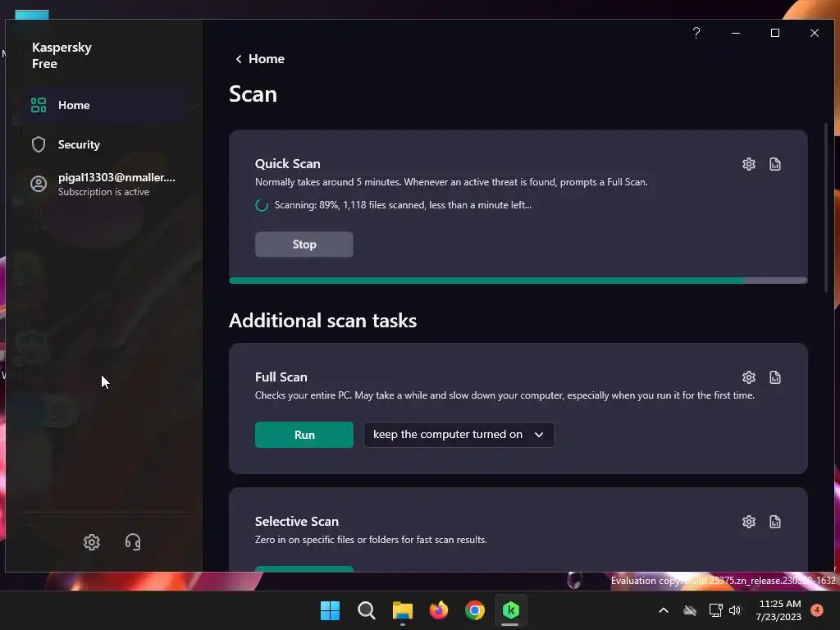Viewport: 840px width, 630px height.
Task: Go to Home in sidebar
Action: point(103,105)
